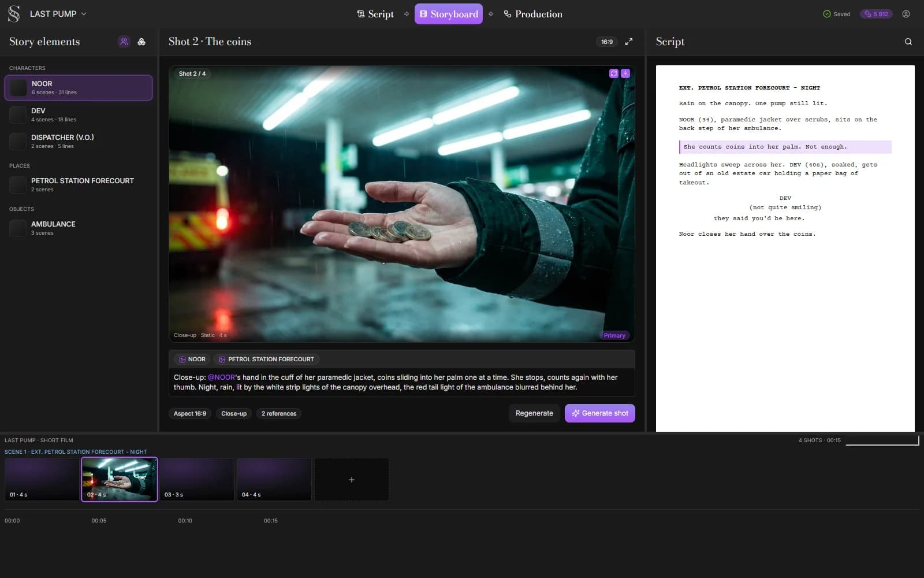The image size is (924, 578).
Task: Show objects view in Story elements
Action: point(141,42)
